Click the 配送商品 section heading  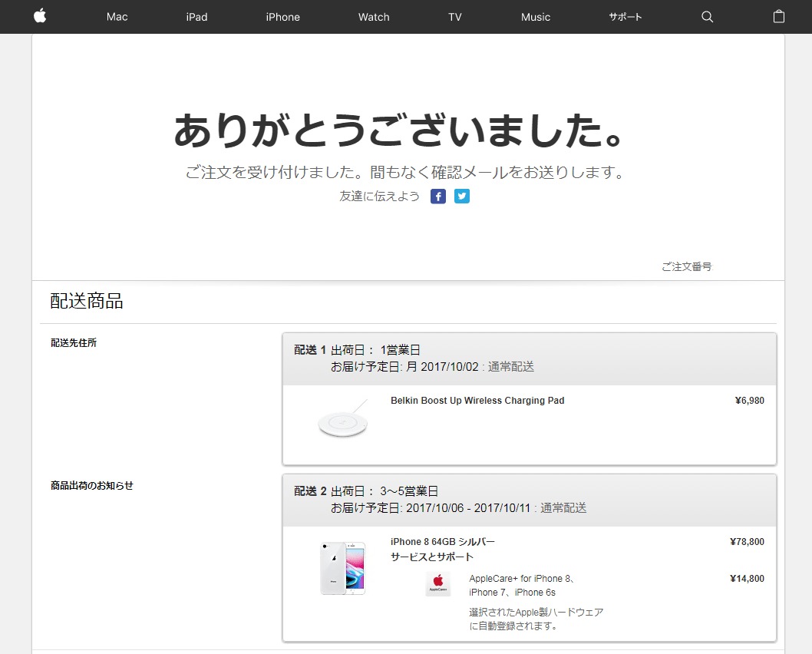tap(87, 301)
